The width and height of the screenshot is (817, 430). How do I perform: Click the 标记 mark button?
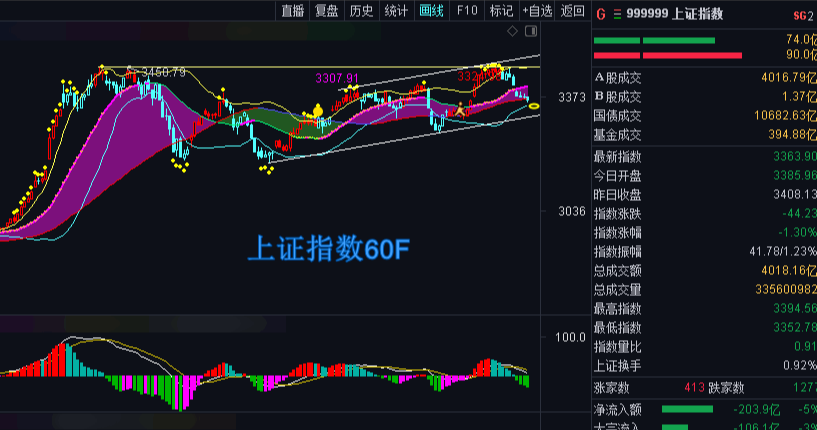tap(501, 11)
